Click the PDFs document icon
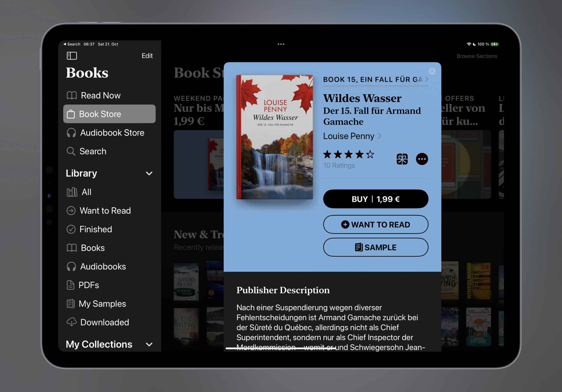This screenshot has height=392, width=562. 70,285
